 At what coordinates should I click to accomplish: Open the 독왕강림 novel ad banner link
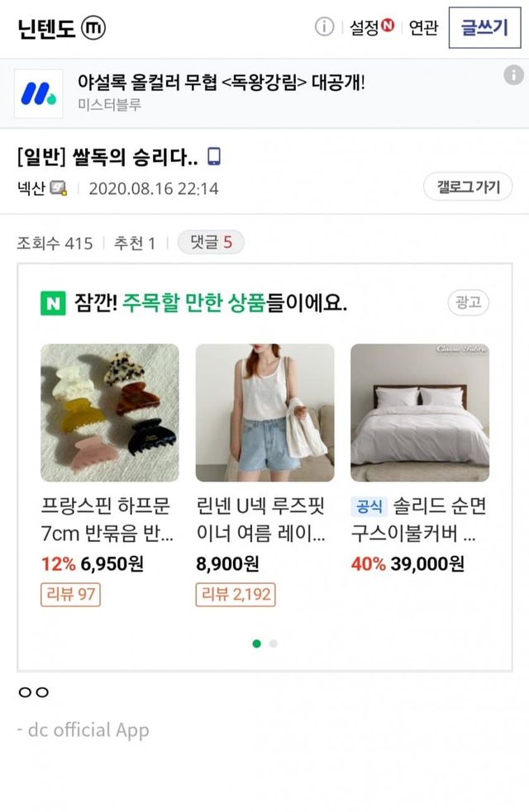click(x=221, y=83)
